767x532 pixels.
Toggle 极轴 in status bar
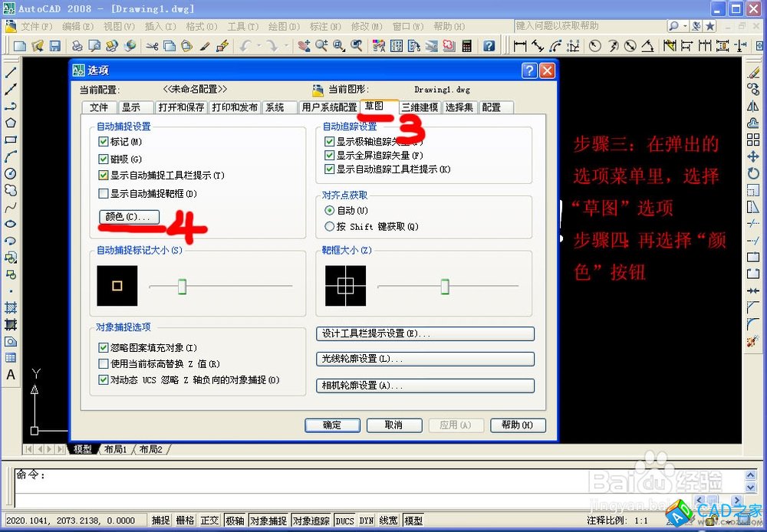point(235,521)
